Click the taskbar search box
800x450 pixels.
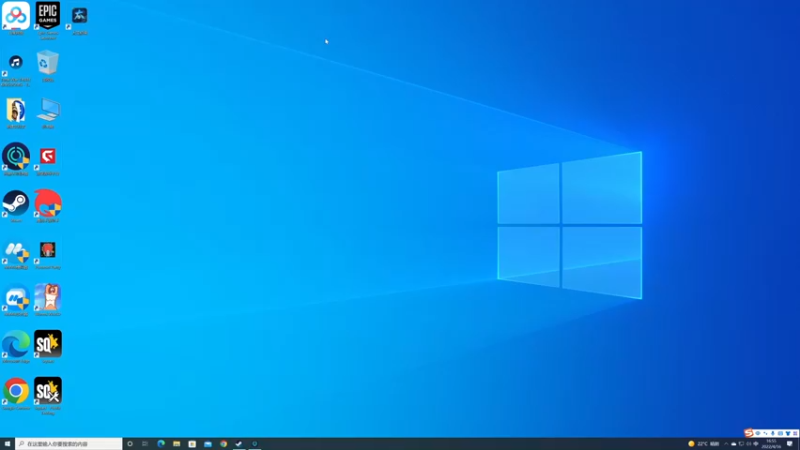[x=69, y=444]
